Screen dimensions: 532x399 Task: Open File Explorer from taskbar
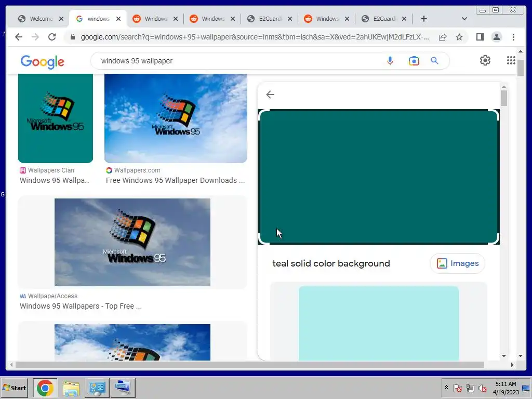71,388
